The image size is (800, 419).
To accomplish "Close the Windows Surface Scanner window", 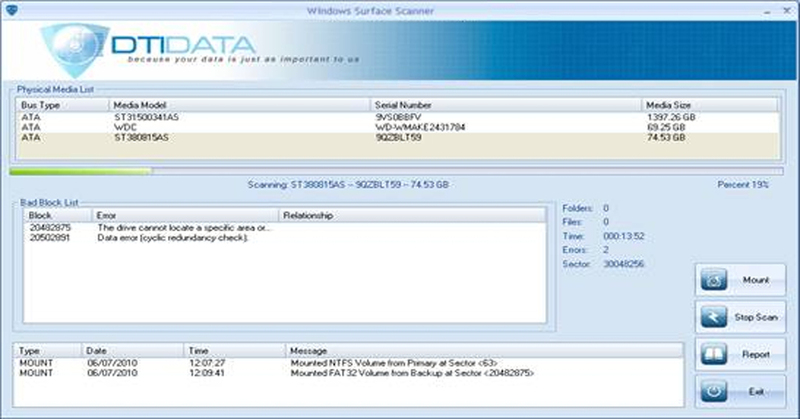I will 787,11.
